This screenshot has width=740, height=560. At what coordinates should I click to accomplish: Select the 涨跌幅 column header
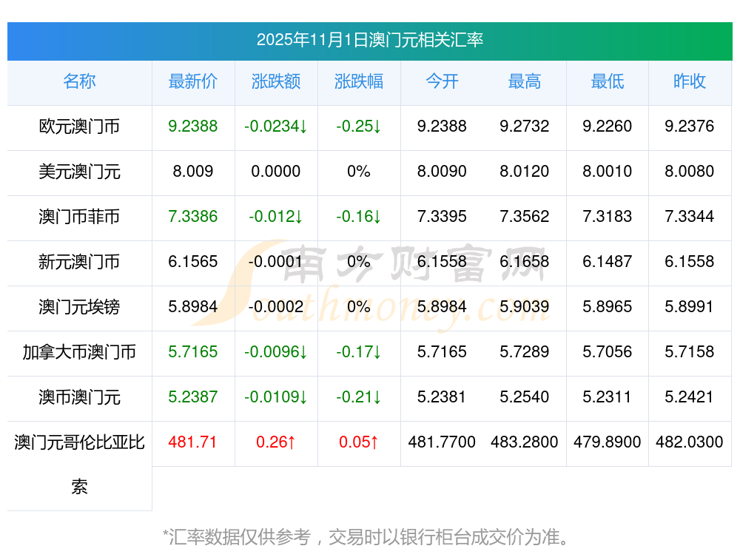(358, 81)
